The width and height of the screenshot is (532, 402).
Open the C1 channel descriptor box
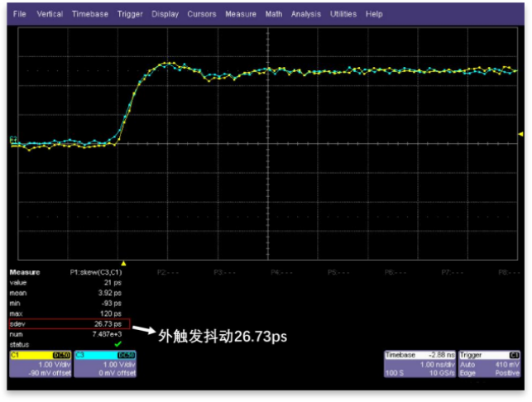40,364
